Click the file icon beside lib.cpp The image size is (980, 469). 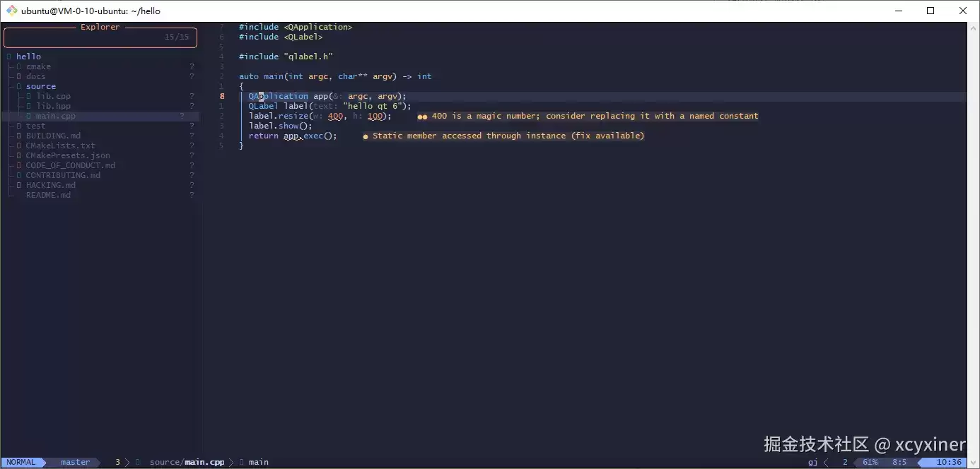(29, 96)
